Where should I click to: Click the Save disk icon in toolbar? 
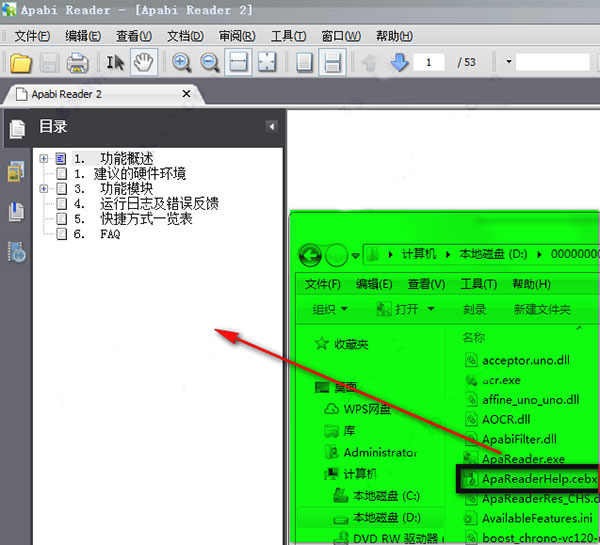pyautogui.click(x=49, y=63)
